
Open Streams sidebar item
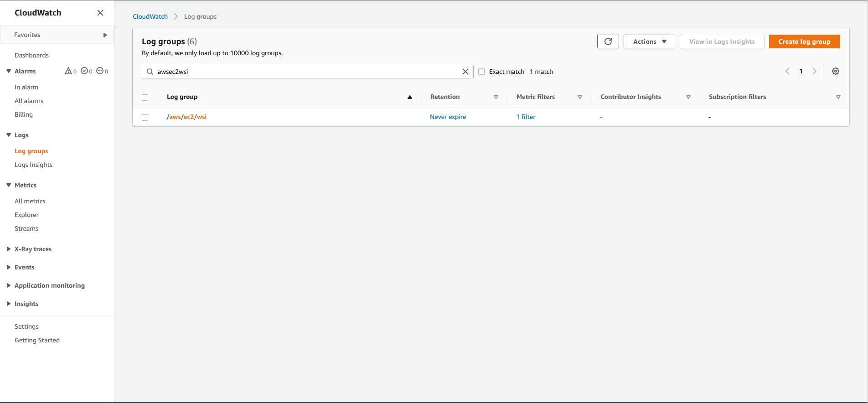click(x=26, y=228)
